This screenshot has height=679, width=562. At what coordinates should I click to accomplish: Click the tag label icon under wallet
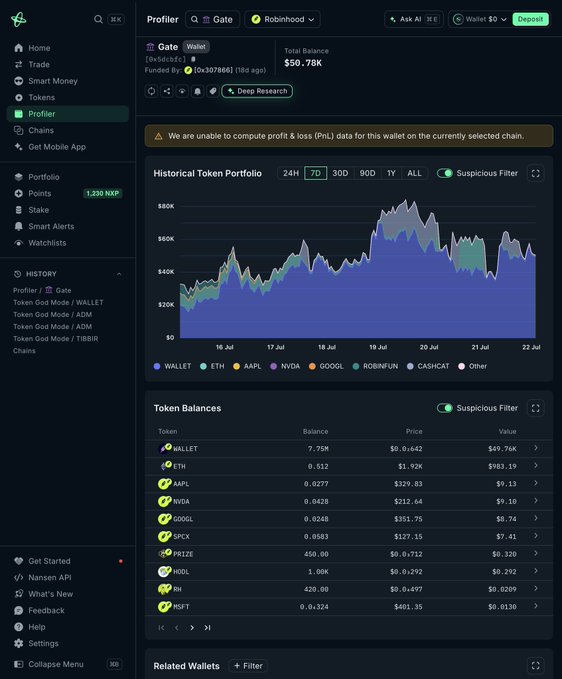213,91
